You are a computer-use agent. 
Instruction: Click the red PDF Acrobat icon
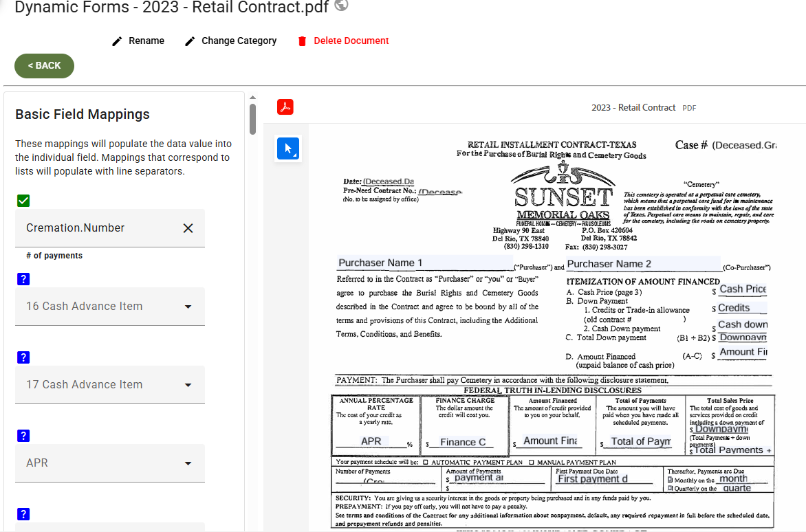pyautogui.click(x=285, y=107)
